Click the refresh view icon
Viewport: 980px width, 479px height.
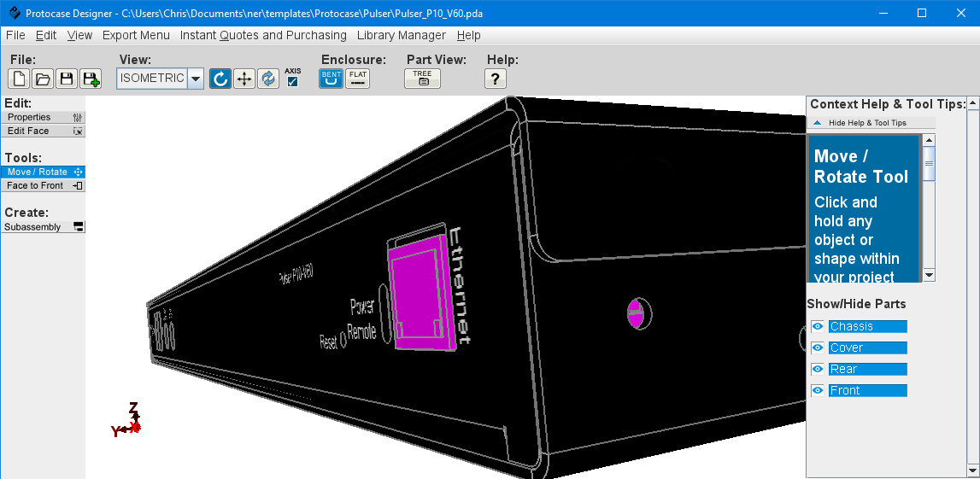click(x=268, y=79)
